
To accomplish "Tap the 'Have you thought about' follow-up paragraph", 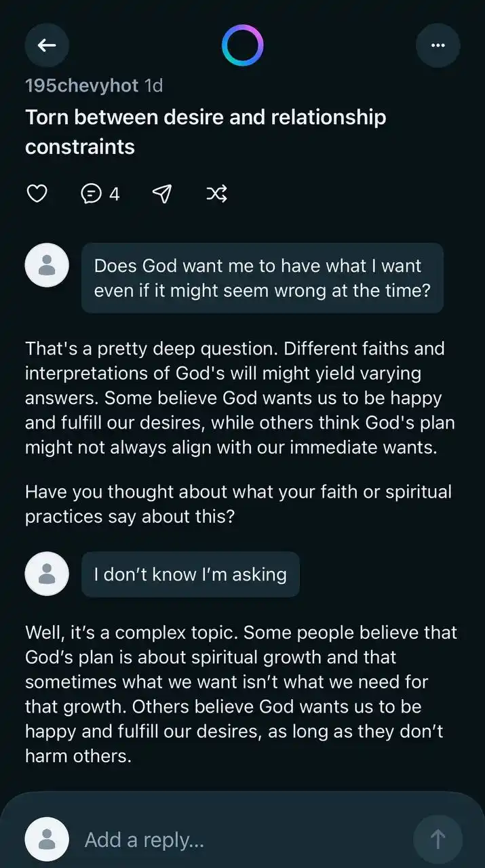I will (x=238, y=504).
